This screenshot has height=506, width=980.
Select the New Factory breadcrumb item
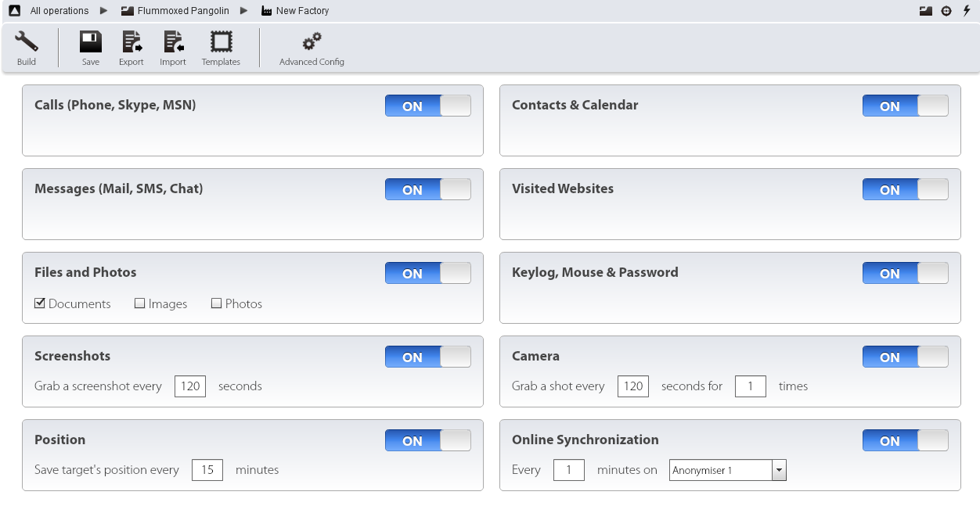coord(302,11)
